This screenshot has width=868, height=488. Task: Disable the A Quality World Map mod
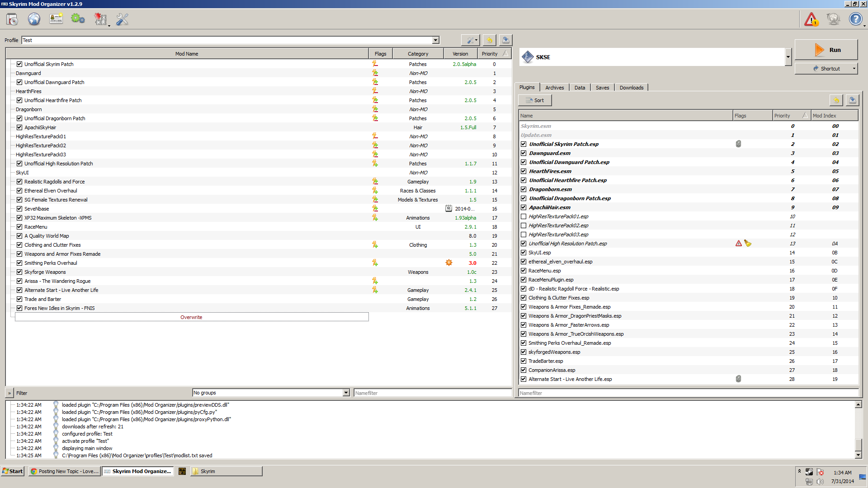tap(19, 236)
